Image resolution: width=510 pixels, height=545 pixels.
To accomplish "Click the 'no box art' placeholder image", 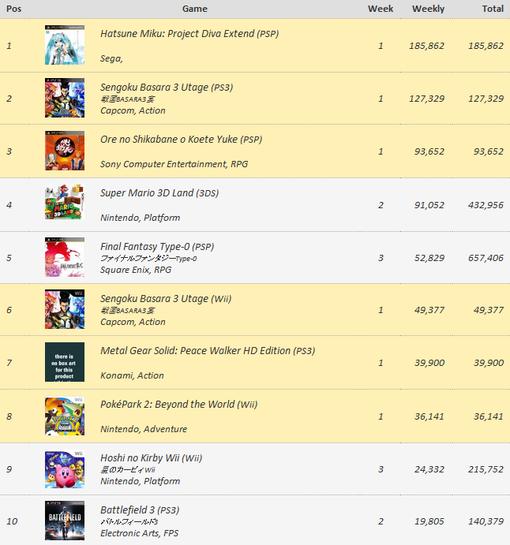I will (65, 362).
